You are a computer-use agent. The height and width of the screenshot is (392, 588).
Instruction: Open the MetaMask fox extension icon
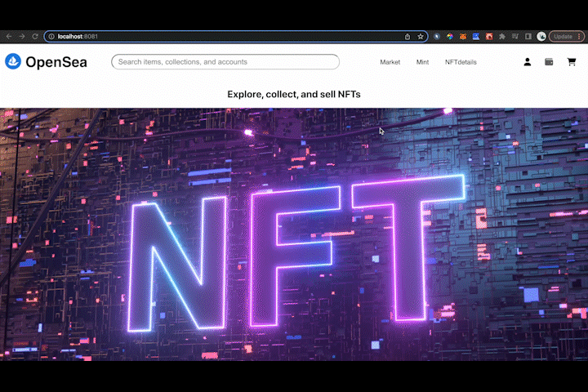tap(463, 37)
